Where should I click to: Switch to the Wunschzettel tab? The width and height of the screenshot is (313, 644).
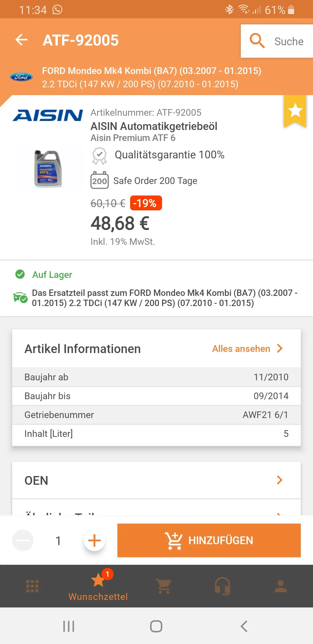pos(98,586)
